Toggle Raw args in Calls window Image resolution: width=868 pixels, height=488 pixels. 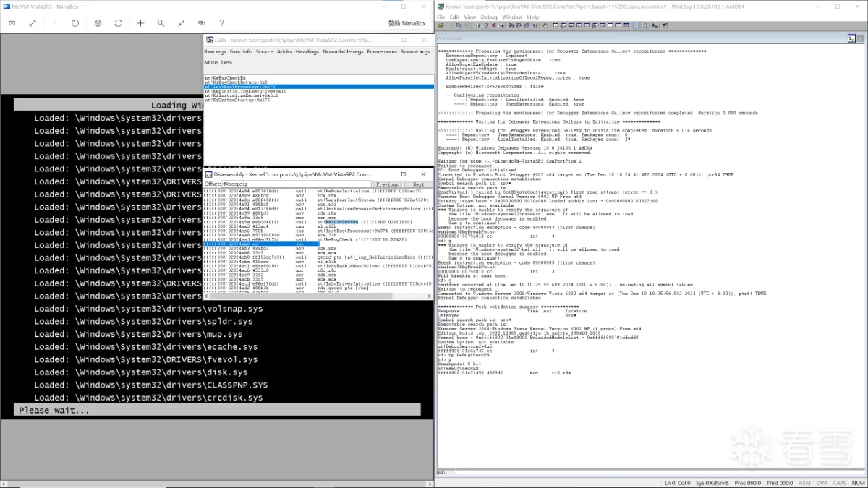click(x=215, y=51)
